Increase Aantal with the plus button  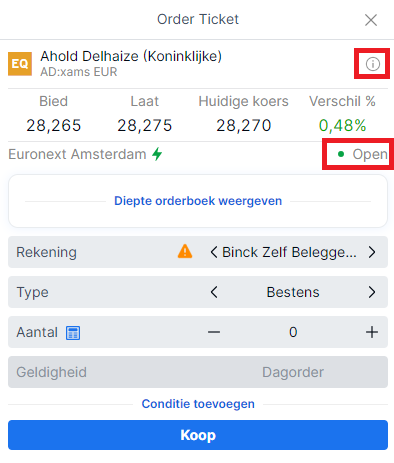pyautogui.click(x=372, y=332)
